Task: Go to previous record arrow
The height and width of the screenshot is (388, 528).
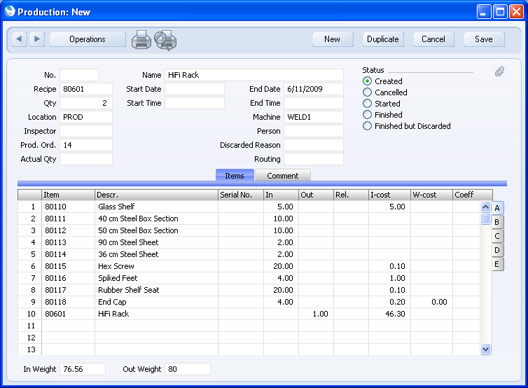Action: pyautogui.click(x=20, y=39)
